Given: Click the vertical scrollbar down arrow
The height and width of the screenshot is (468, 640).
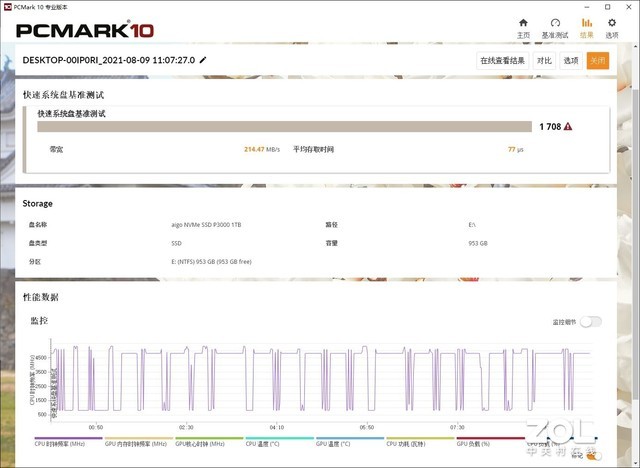Looking at the screenshot, I should tap(636, 464).
